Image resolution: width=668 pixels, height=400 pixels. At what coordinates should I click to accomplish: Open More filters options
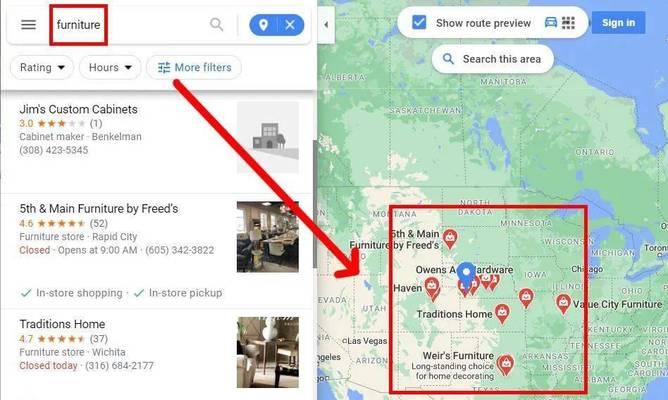tap(194, 67)
